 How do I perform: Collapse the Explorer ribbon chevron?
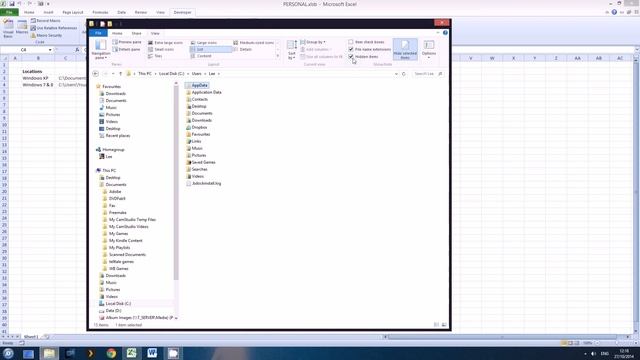tap(438, 33)
